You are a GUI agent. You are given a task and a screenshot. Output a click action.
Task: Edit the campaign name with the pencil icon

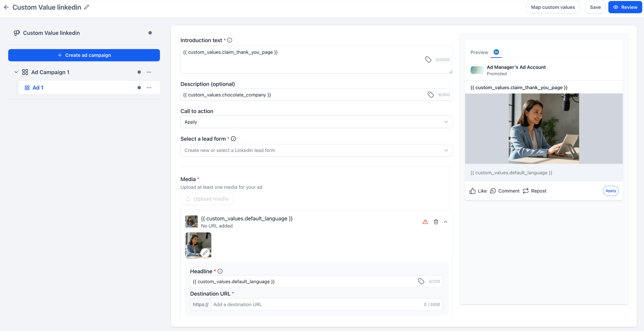(x=87, y=7)
